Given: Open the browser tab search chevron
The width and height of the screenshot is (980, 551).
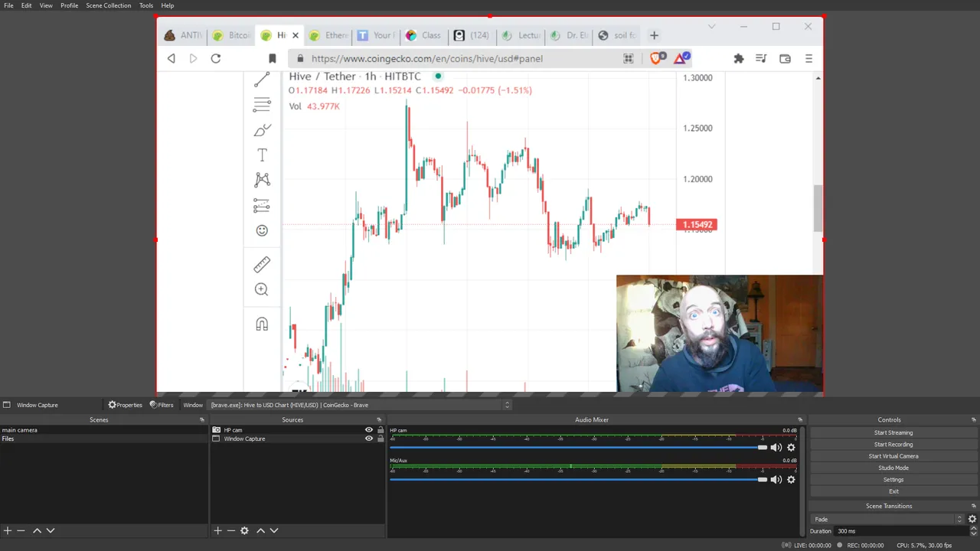Looking at the screenshot, I should coord(711,26).
